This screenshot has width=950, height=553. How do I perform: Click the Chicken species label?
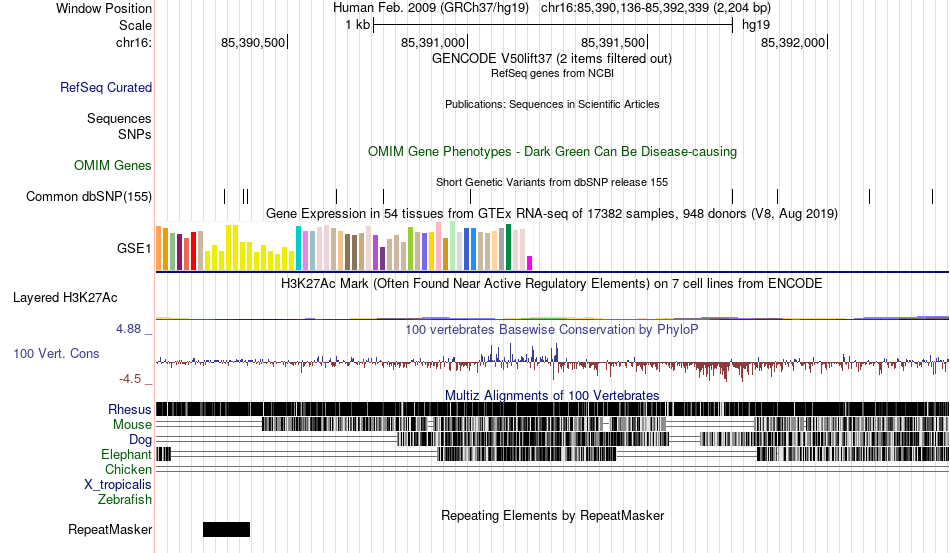pyautogui.click(x=128, y=469)
